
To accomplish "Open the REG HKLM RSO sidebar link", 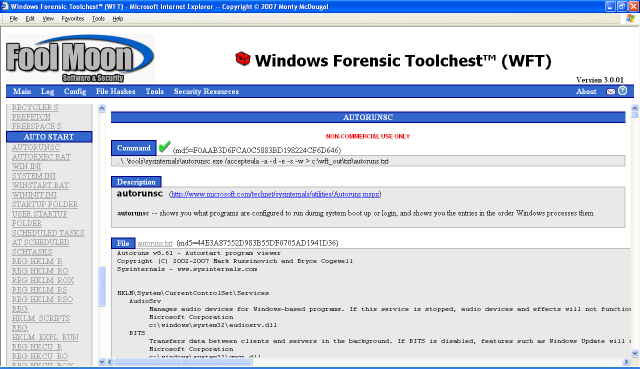I will 42,299.
